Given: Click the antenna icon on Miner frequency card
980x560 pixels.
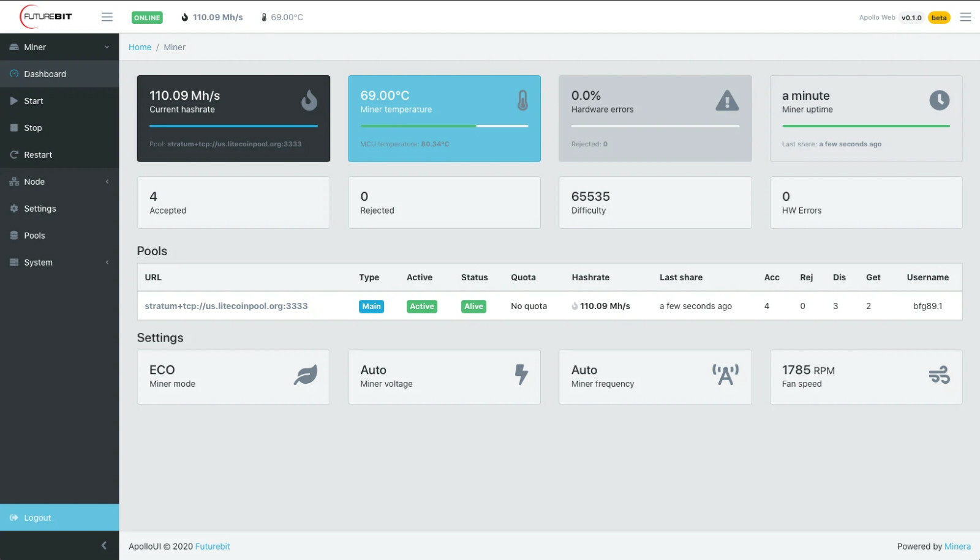Looking at the screenshot, I should click(x=726, y=375).
